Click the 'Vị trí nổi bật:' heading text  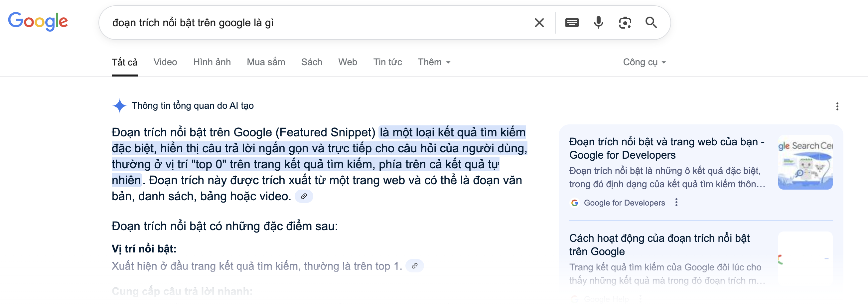pos(144,249)
